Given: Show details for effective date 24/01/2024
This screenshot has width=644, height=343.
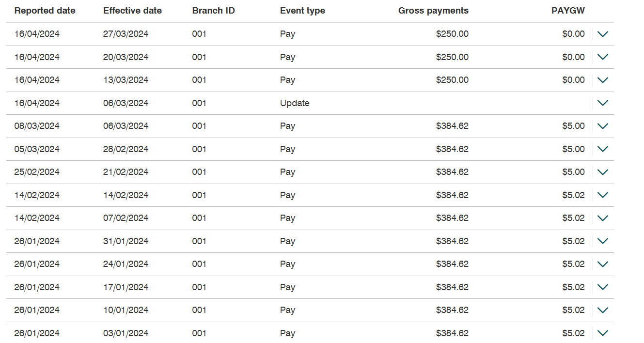Looking at the screenshot, I should (x=602, y=264).
